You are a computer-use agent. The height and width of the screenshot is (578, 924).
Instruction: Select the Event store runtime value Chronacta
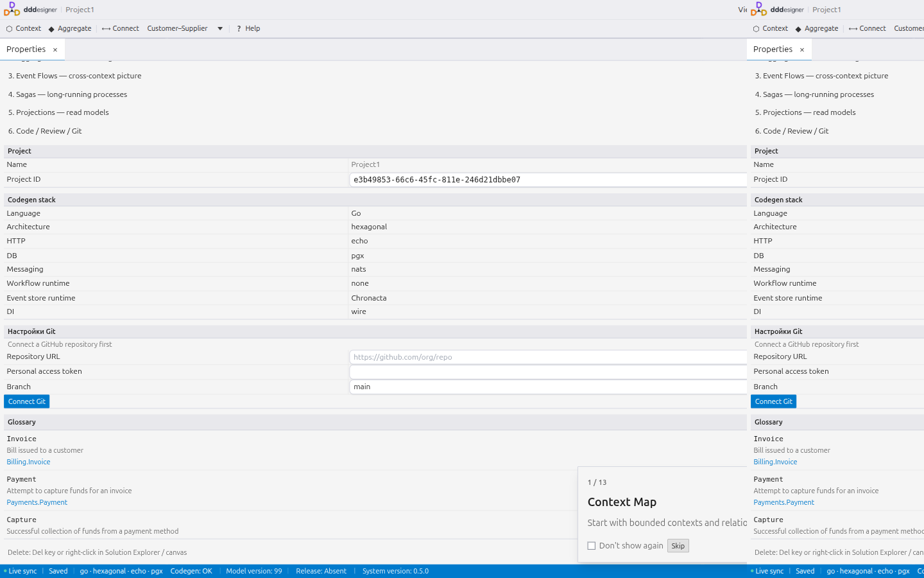[369, 298]
